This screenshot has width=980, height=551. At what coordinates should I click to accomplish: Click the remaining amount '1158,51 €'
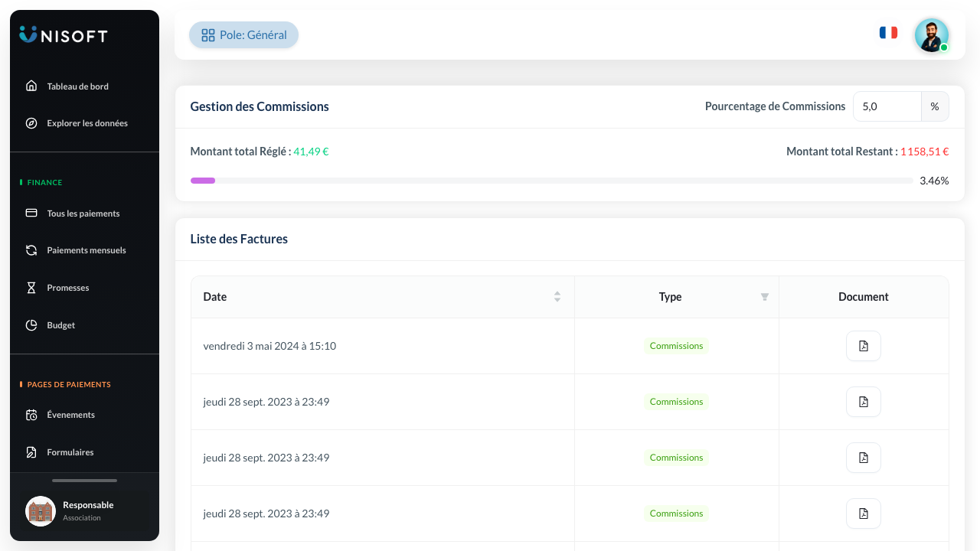point(924,152)
